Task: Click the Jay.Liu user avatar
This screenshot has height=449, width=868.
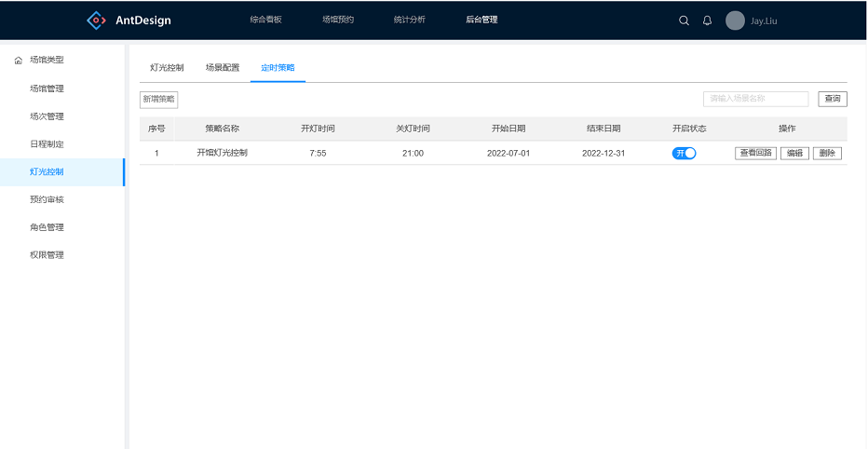Action: pos(735,20)
